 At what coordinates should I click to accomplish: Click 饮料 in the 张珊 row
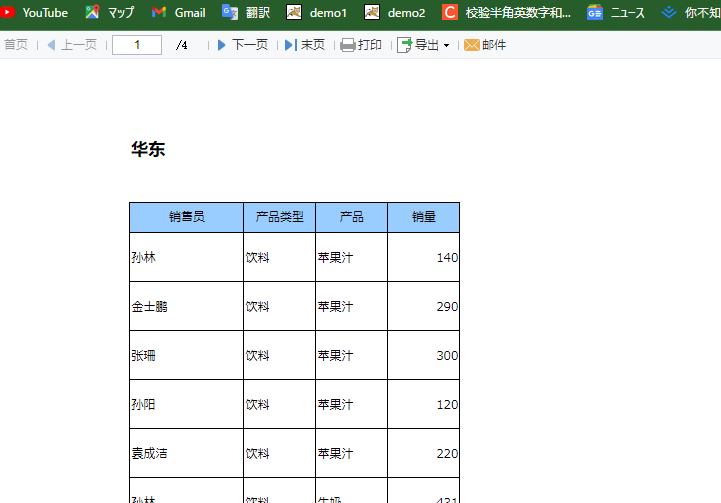click(x=258, y=355)
